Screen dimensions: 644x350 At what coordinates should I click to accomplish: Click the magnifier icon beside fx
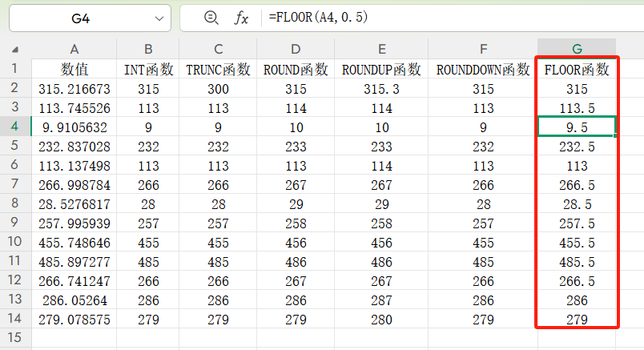(x=211, y=18)
